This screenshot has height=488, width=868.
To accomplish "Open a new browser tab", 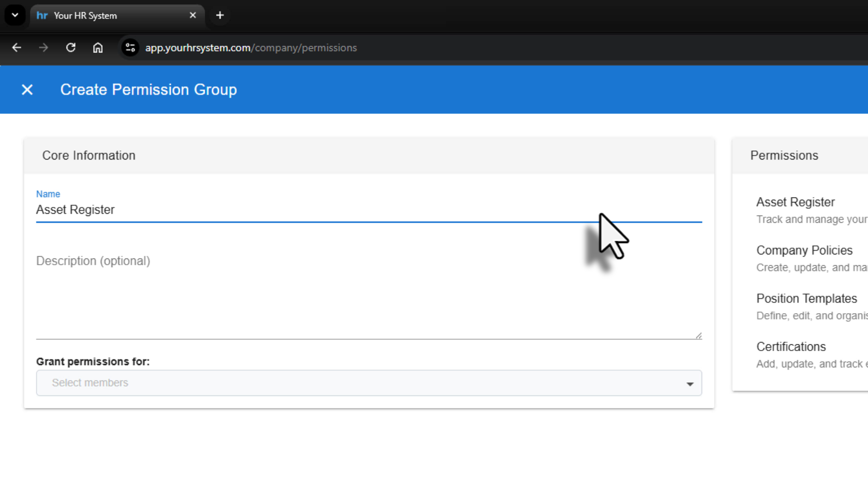I will click(x=220, y=15).
